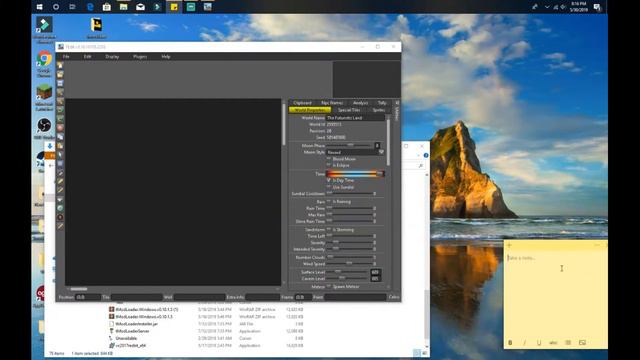Image resolution: width=640 pixels, height=360 pixels.
Task: Enable the Spawn Meteor checkbox
Action: [x=329, y=287]
